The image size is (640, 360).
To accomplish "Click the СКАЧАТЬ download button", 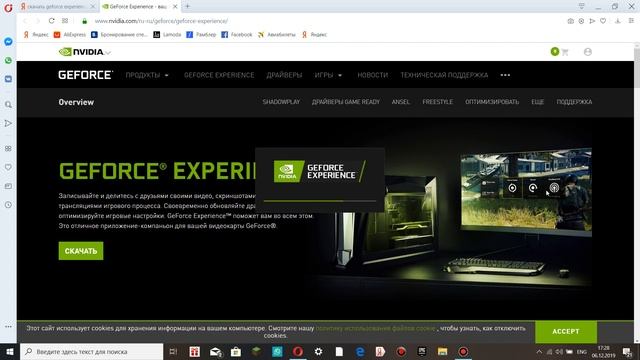I will 81,251.
